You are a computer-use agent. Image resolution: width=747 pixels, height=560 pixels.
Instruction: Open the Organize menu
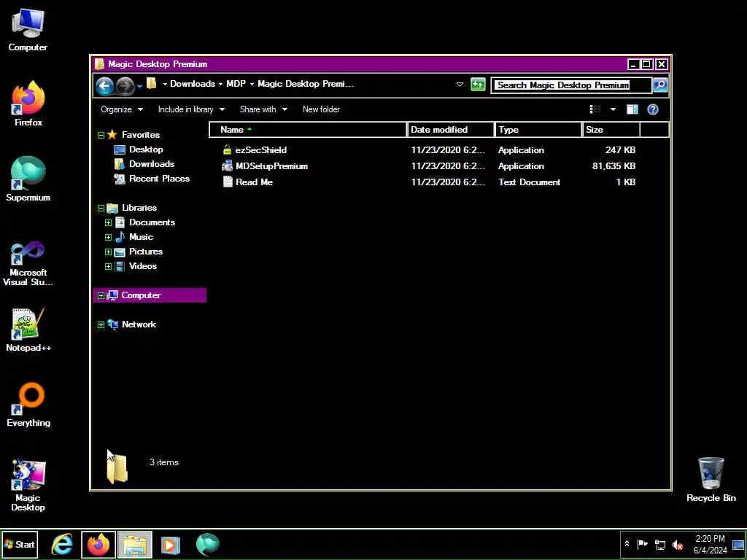[x=122, y=109]
